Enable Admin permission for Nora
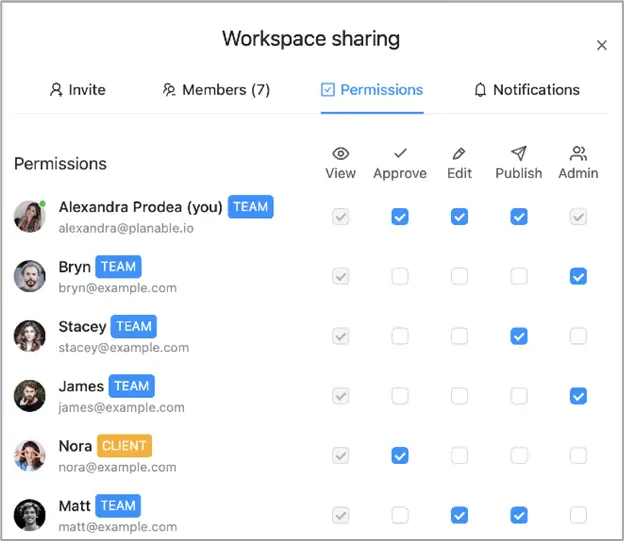624x541 pixels. click(x=578, y=455)
